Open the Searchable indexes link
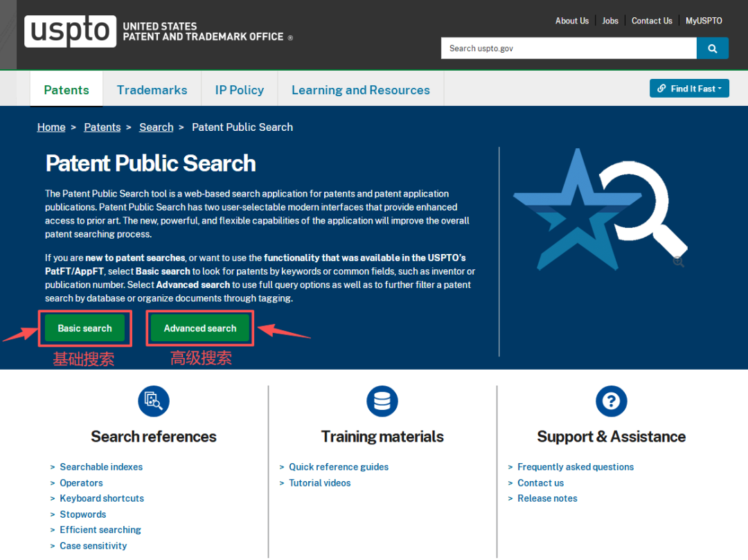 101,467
